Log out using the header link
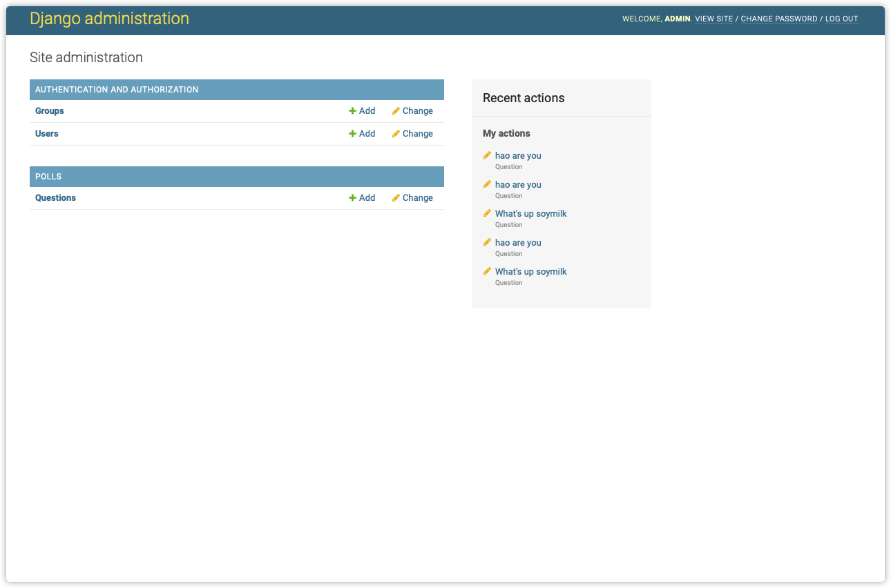The width and height of the screenshot is (891, 588). [841, 19]
